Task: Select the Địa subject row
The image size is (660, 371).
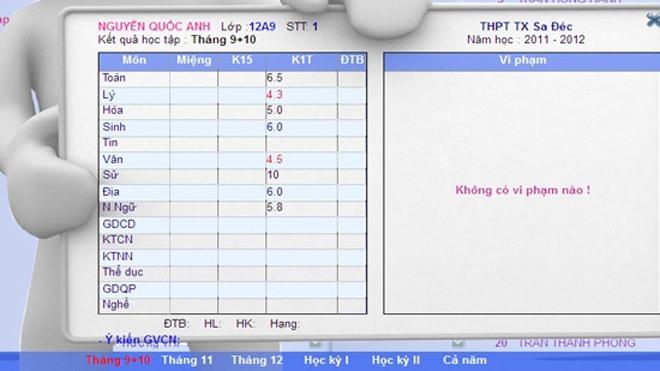Action: (233, 192)
